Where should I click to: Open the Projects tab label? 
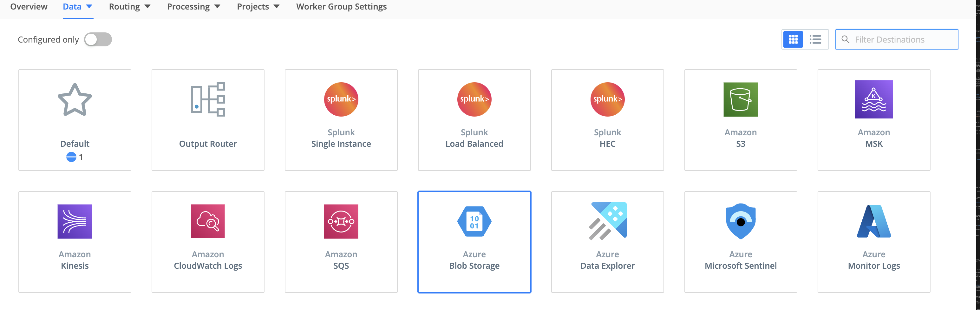253,6
